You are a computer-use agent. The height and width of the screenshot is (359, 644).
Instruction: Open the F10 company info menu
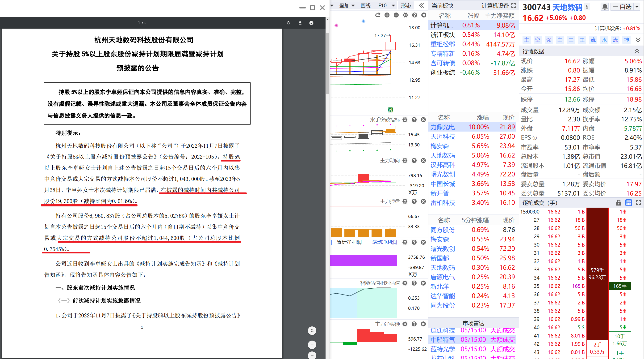382,5
